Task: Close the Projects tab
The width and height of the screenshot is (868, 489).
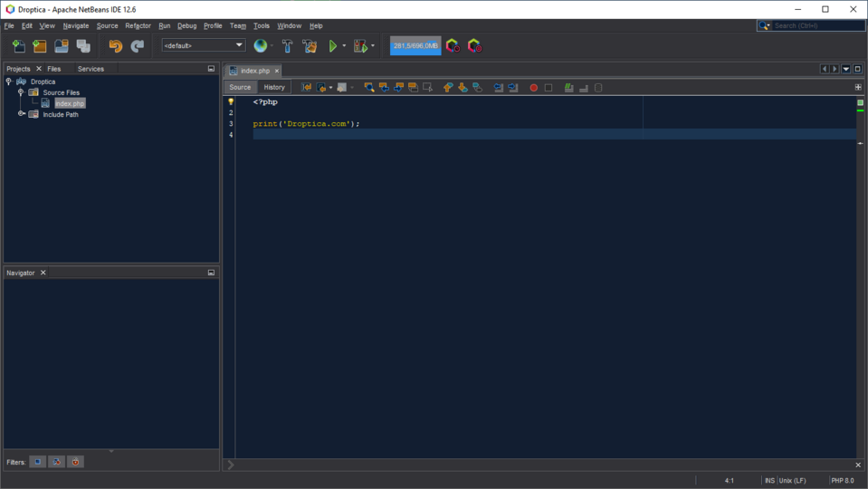Action: (39, 69)
